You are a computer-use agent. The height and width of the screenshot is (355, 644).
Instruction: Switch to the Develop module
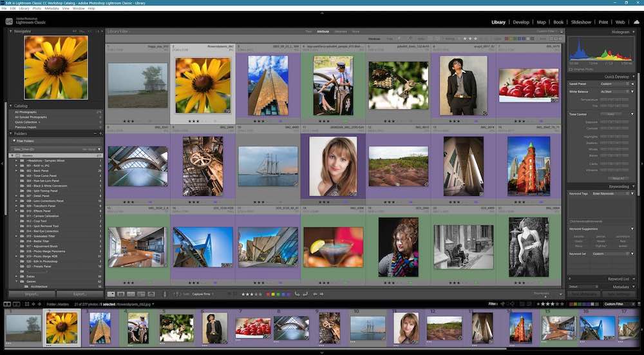tap(521, 22)
